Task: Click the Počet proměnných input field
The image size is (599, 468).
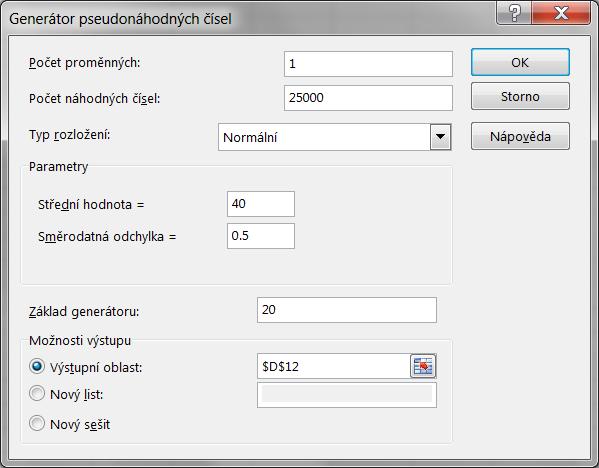Action: coord(368,64)
